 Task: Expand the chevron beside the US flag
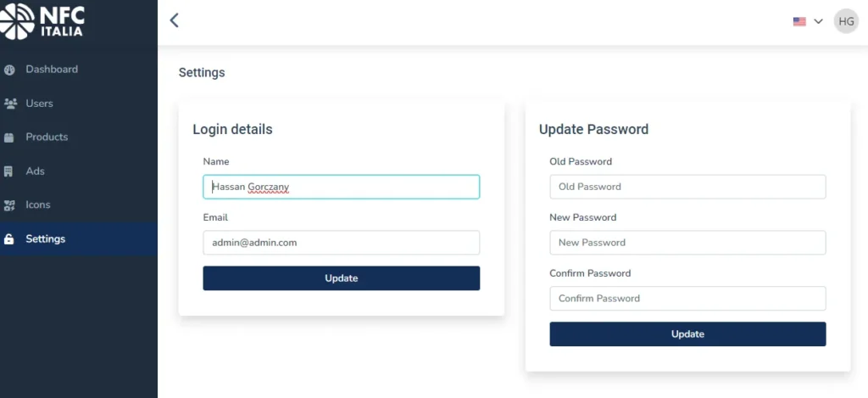tap(818, 21)
